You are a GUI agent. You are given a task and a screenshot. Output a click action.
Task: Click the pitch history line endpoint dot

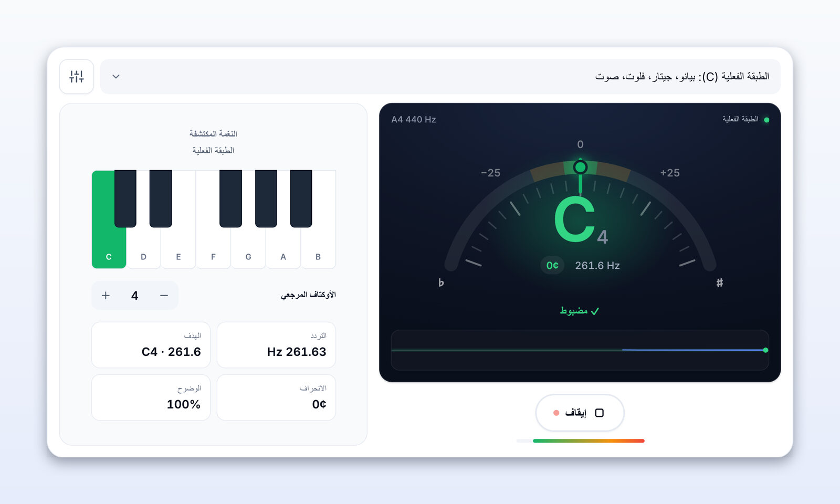point(765,350)
